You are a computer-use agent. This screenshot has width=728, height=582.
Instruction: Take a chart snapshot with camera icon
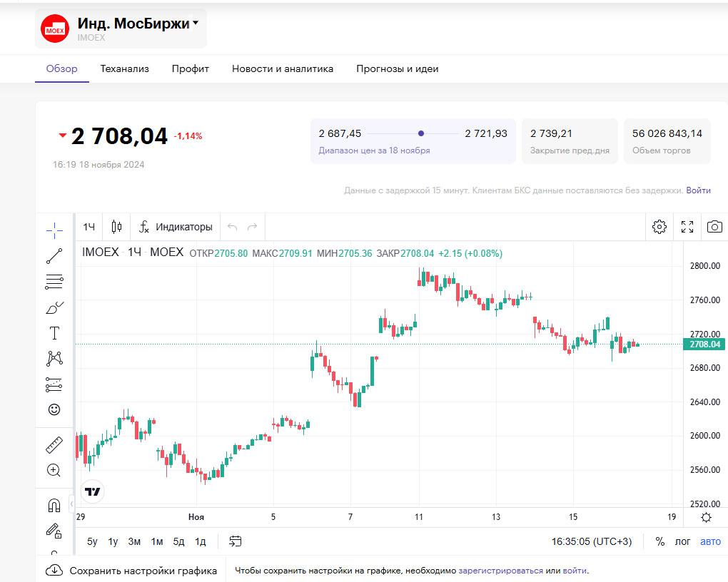click(x=714, y=227)
